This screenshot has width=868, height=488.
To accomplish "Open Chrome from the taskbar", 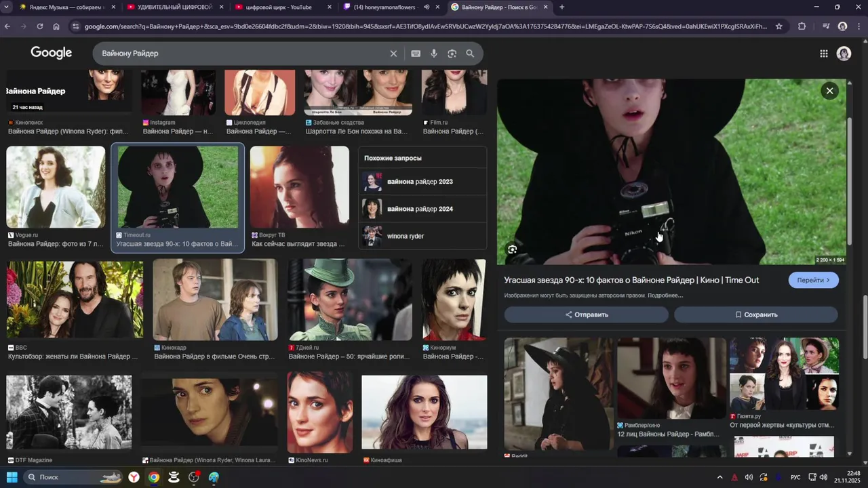I will point(154,477).
